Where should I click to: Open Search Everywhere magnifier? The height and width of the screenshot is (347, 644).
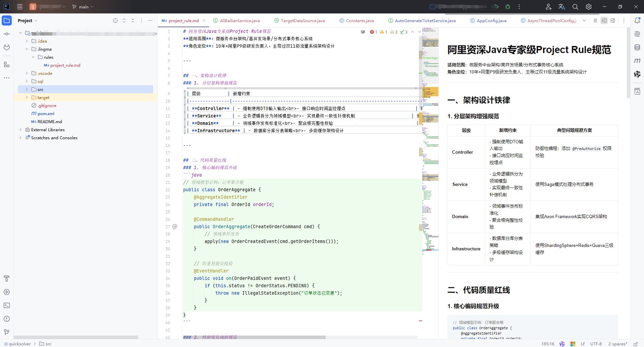[x=575, y=7]
